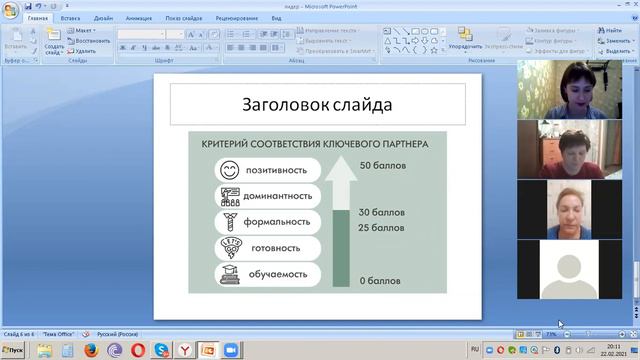The height and width of the screenshot is (360, 640).
Task: Click the Вставить paste button
Action: click(x=16, y=40)
